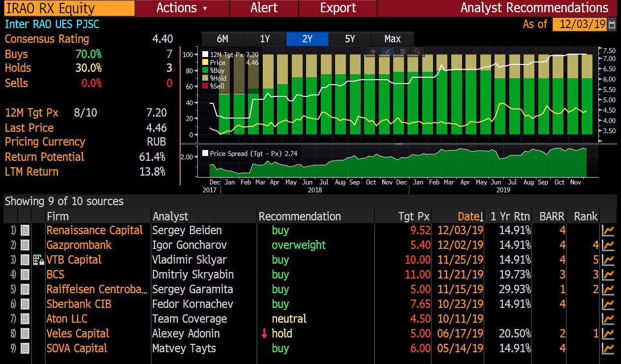This screenshot has height=364, width=621.
Task: Select the crosshair tool on chart toolbar
Action: click(373, 51)
